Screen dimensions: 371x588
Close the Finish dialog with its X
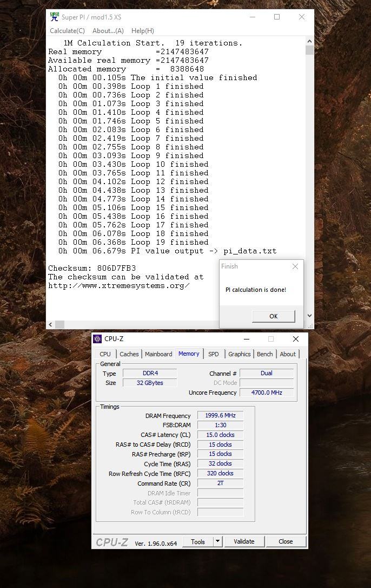[x=295, y=266]
